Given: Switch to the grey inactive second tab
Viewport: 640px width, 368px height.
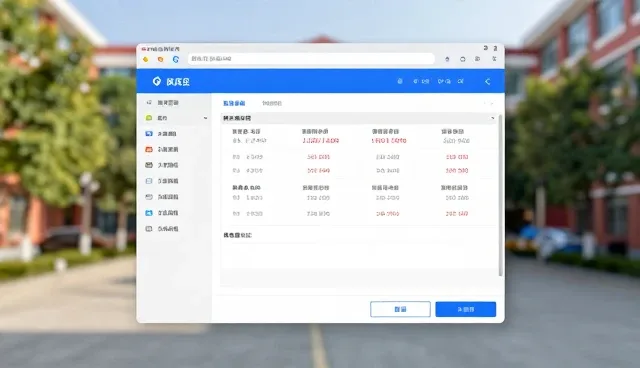Looking at the screenshot, I should click(272, 103).
